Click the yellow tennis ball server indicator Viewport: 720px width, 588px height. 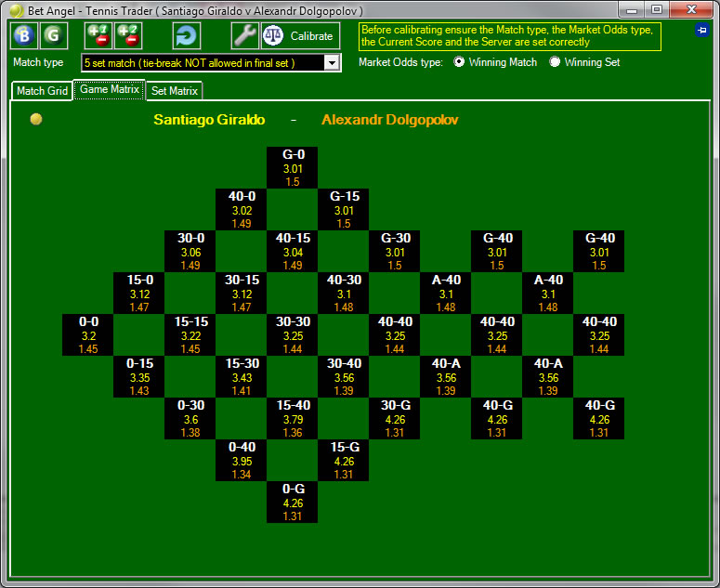(36, 119)
